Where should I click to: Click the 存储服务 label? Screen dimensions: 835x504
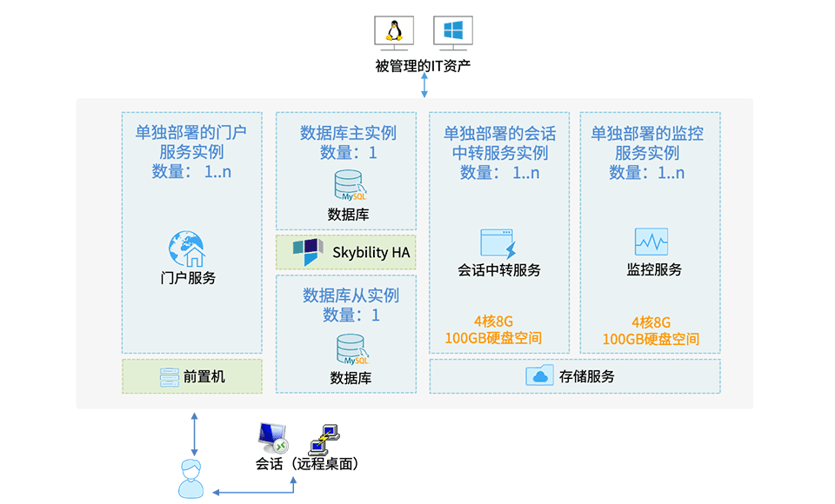click(586, 377)
